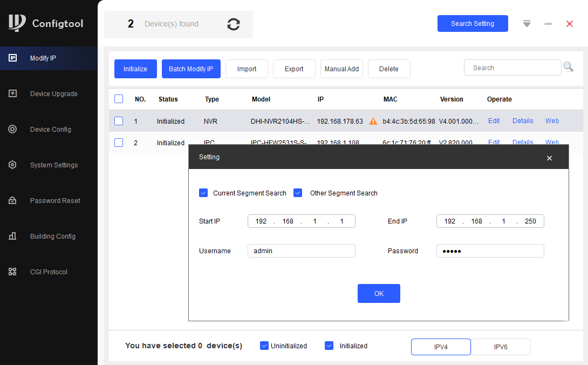The image size is (588, 365).
Task: Click the System Settings hexagon icon
Action: (x=12, y=165)
